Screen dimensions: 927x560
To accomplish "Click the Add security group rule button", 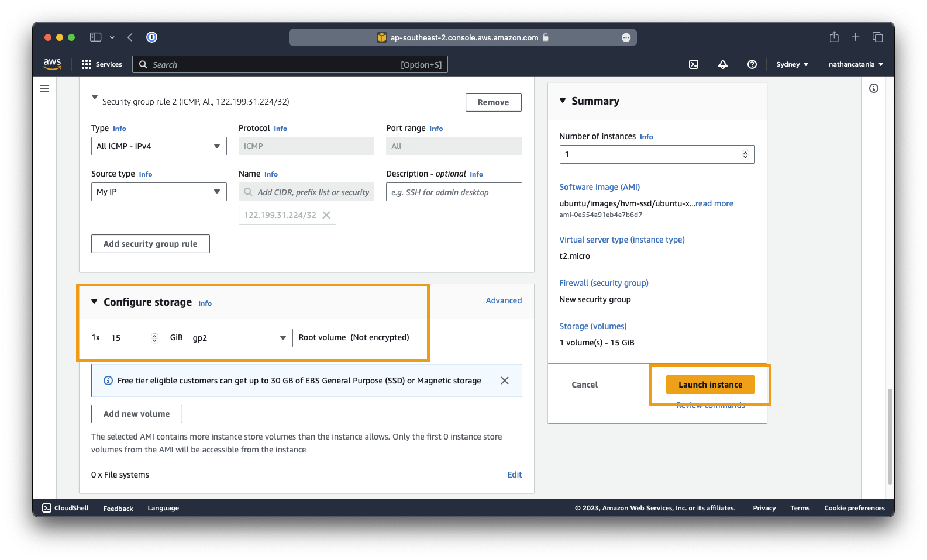I will [150, 244].
